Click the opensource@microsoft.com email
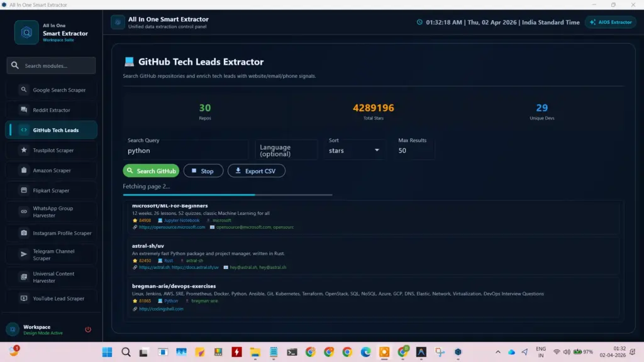Image resolution: width=644 pixels, height=362 pixels. click(x=243, y=227)
